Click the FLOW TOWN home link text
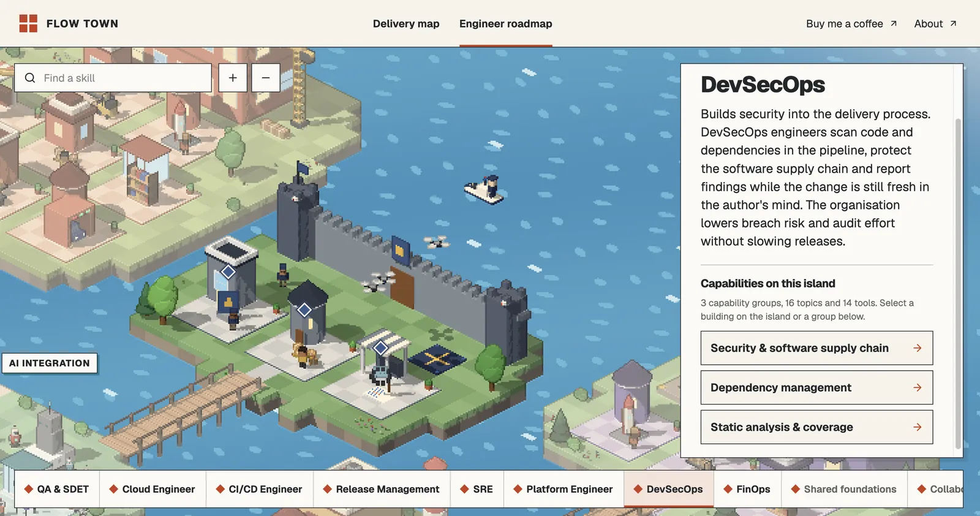This screenshot has height=516, width=980. click(83, 23)
